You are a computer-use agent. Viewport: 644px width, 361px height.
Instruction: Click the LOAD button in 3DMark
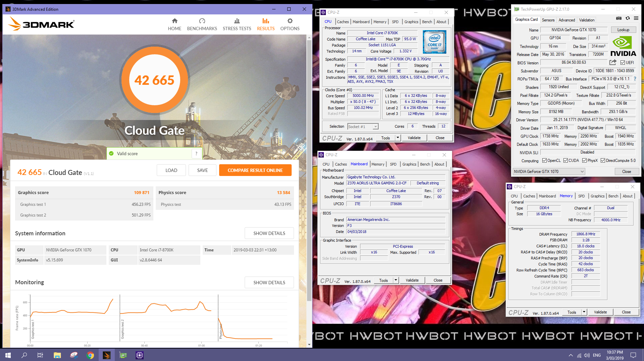[x=171, y=170]
